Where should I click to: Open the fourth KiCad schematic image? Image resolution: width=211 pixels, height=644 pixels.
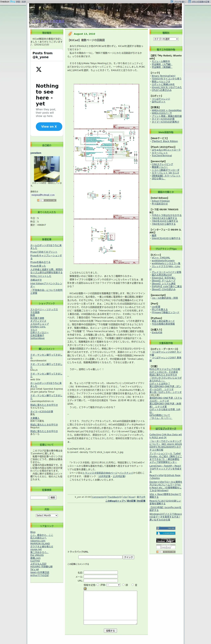[x=106, y=242]
